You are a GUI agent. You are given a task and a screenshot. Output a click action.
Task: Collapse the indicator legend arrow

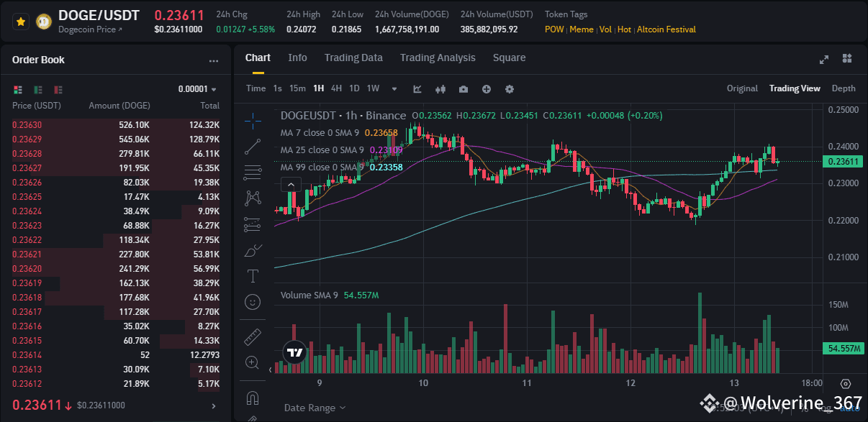click(x=291, y=185)
